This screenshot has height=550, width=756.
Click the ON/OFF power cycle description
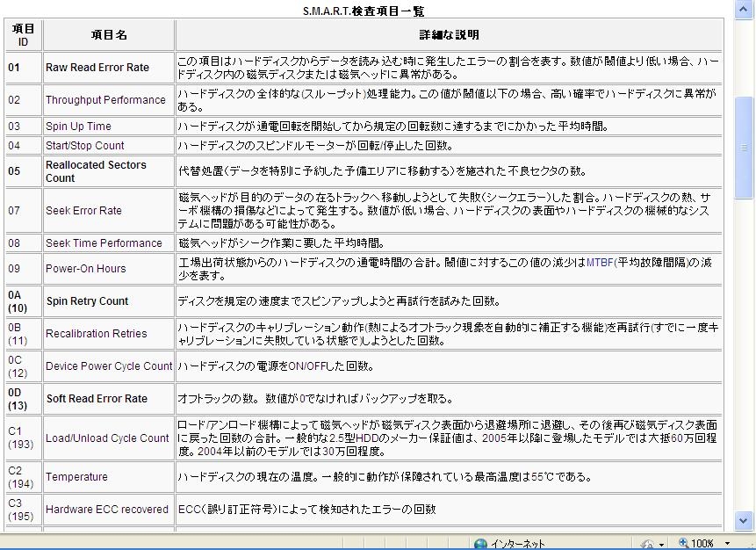(x=277, y=366)
